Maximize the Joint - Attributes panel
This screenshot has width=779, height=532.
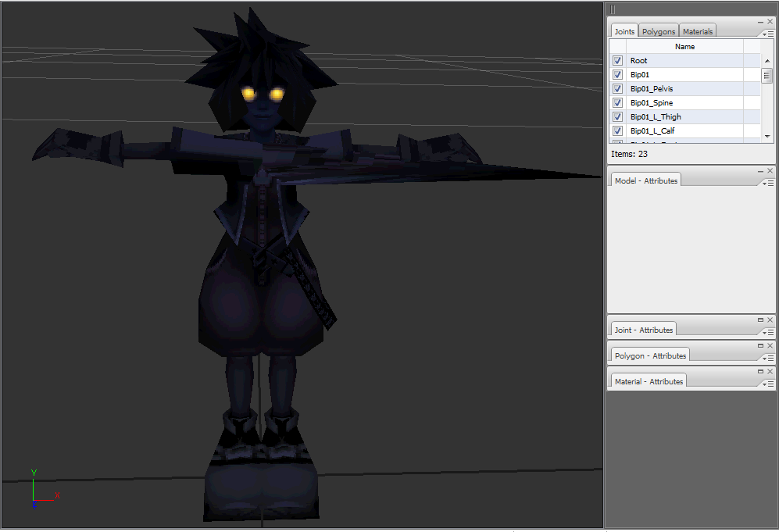[760, 320]
